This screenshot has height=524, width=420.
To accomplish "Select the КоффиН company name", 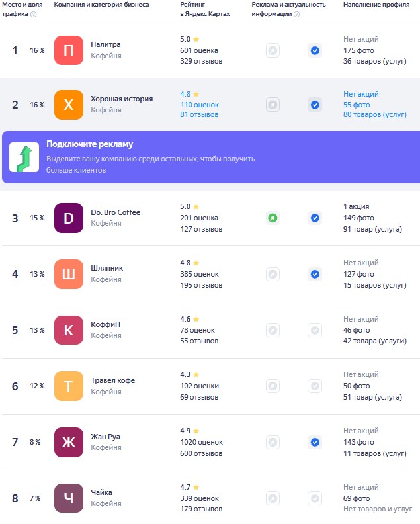I will 105,324.
